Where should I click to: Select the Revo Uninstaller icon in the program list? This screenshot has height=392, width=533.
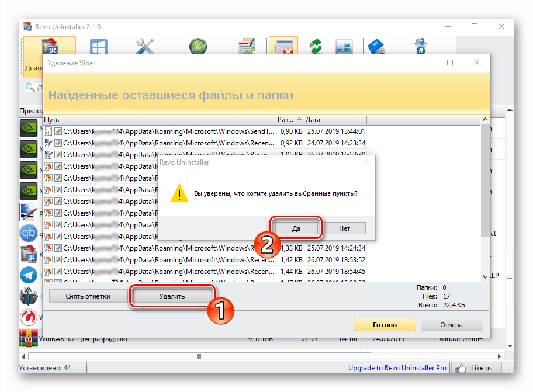tap(29, 254)
